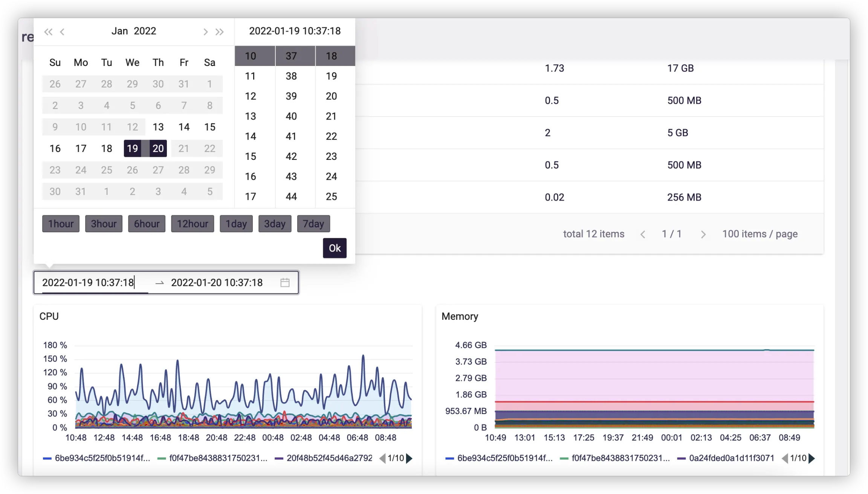868x494 pixels.
Task: Open the Jan month picker in header
Action: pos(120,31)
